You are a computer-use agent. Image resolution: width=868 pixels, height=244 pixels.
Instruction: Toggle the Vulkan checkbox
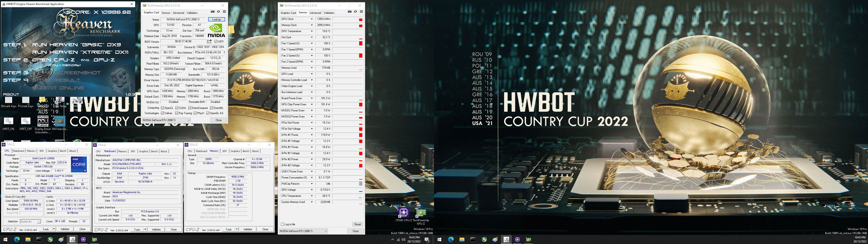[x=163, y=113]
